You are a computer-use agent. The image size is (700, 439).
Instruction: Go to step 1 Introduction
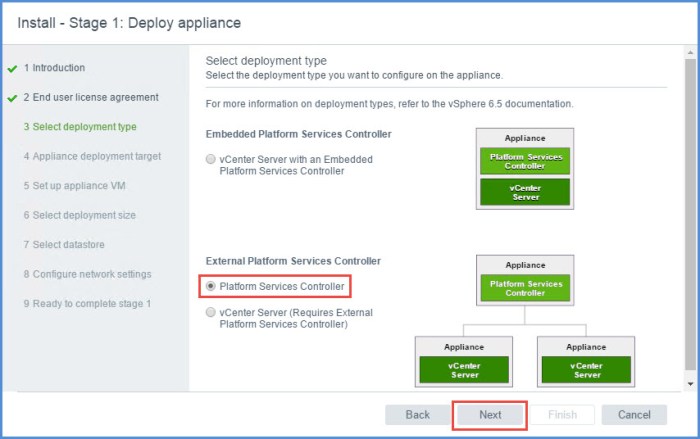pyautogui.click(x=54, y=68)
